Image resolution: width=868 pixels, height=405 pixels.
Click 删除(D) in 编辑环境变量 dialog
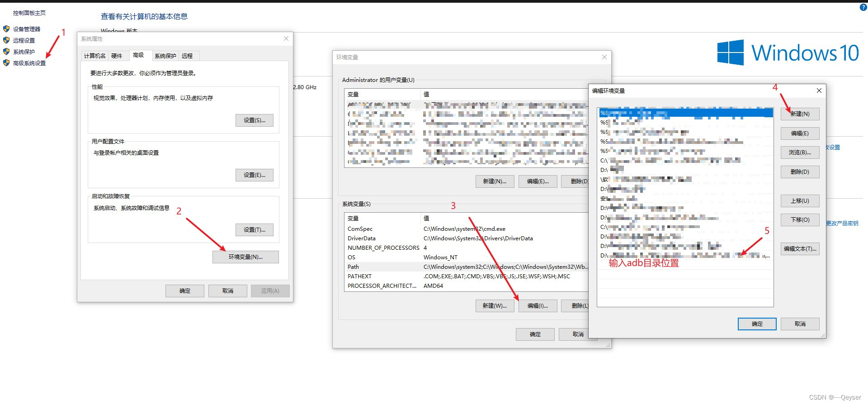click(800, 172)
